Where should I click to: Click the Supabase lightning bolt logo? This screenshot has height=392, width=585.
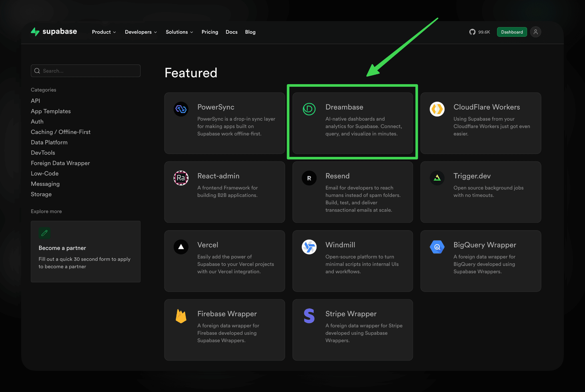tap(35, 32)
